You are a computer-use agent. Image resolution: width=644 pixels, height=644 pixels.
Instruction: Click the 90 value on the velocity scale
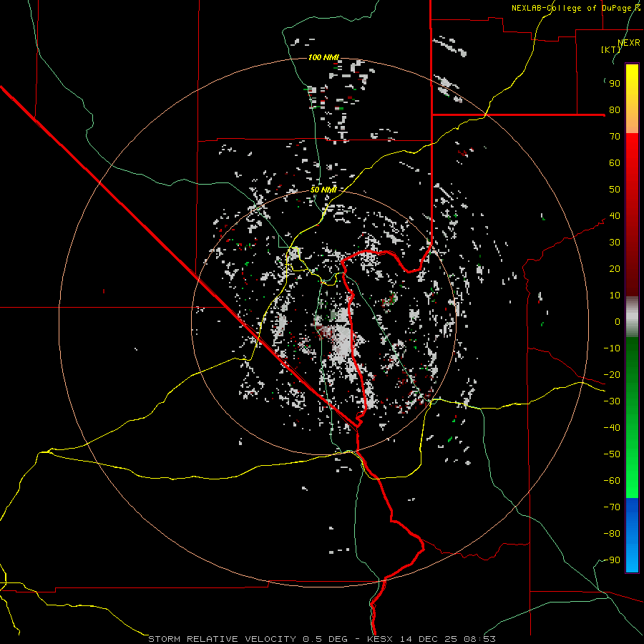(615, 84)
